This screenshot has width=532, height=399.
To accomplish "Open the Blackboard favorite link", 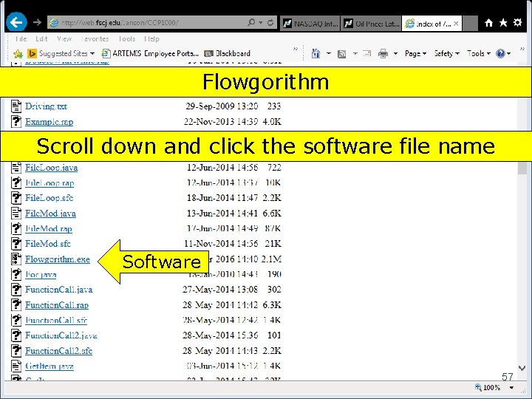I will click(x=228, y=54).
